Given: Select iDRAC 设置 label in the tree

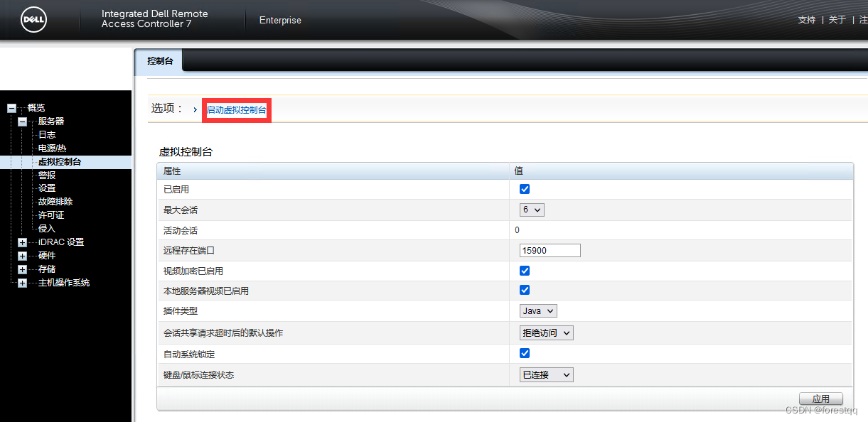Looking at the screenshot, I should pos(61,242).
